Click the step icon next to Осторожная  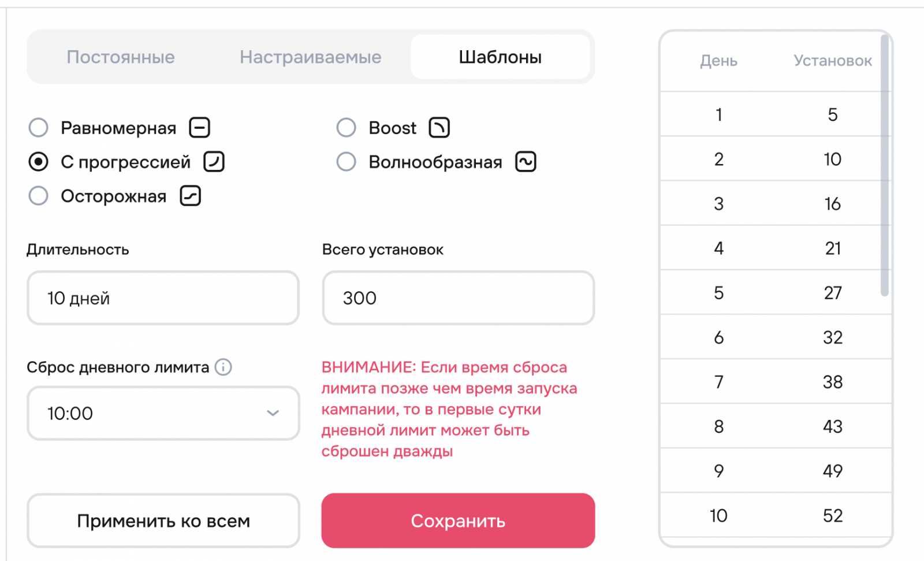click(191, 196)
